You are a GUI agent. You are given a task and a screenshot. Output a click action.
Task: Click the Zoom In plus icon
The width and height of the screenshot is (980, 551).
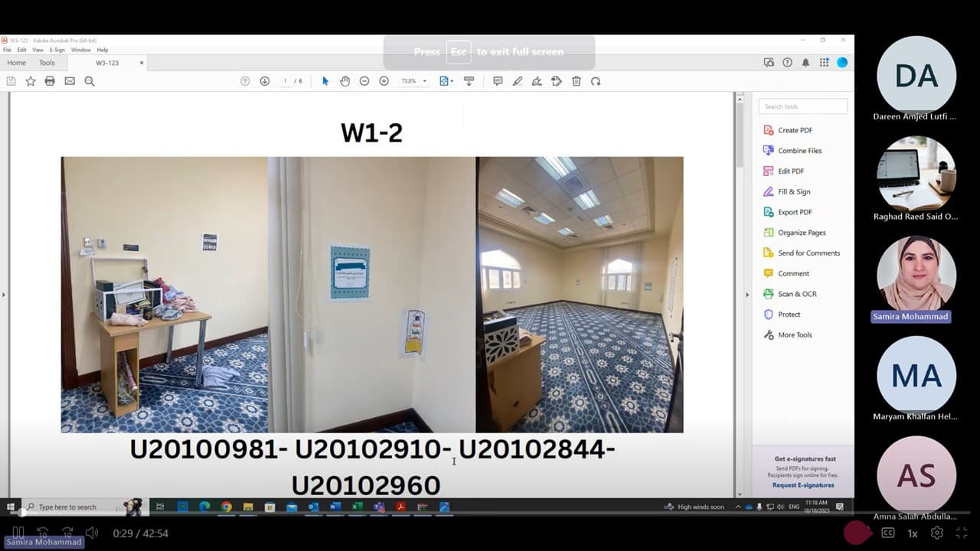coord(384,81)
